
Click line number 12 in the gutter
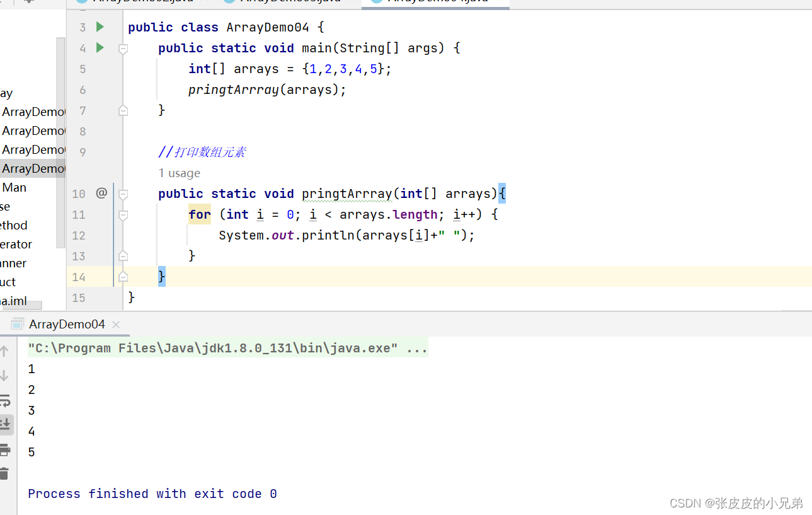pos(79,235)
